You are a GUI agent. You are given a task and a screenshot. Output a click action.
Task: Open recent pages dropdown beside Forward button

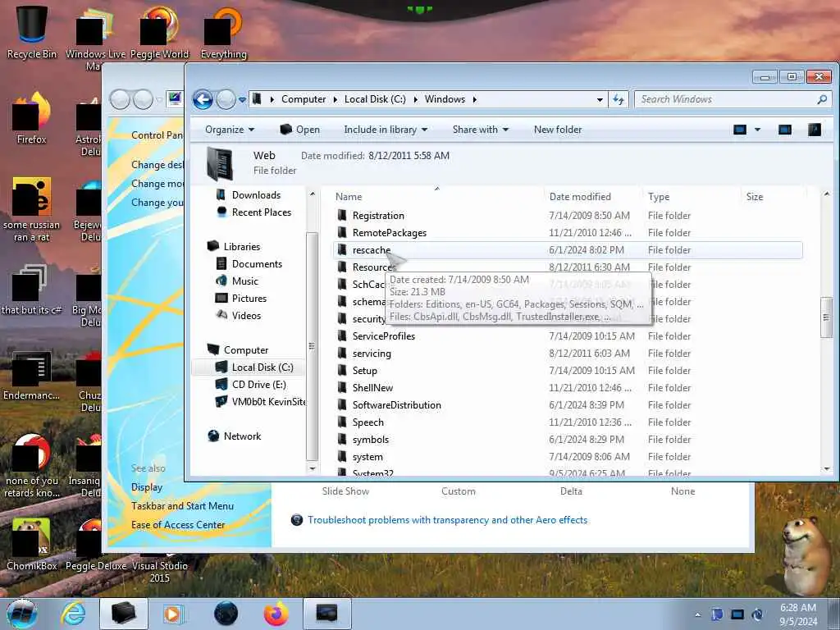[242, 99]
